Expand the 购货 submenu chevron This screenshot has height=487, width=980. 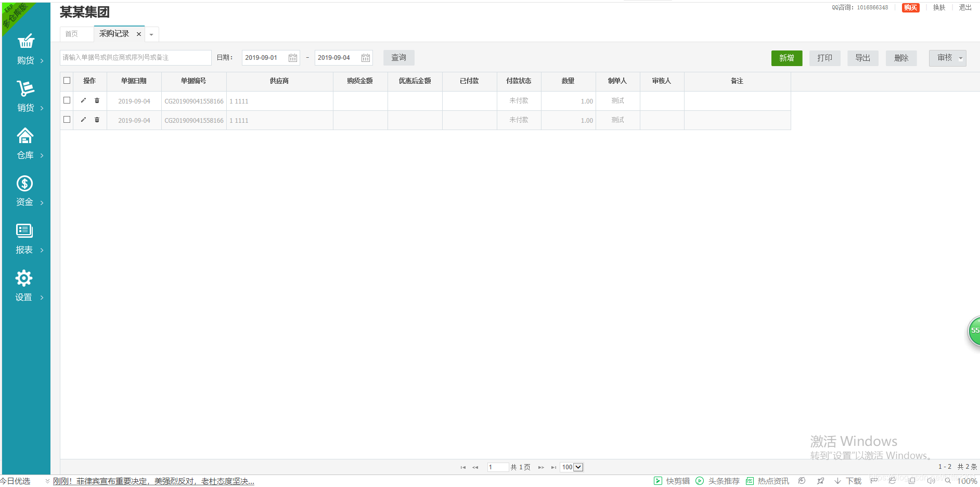pos(42,61)
